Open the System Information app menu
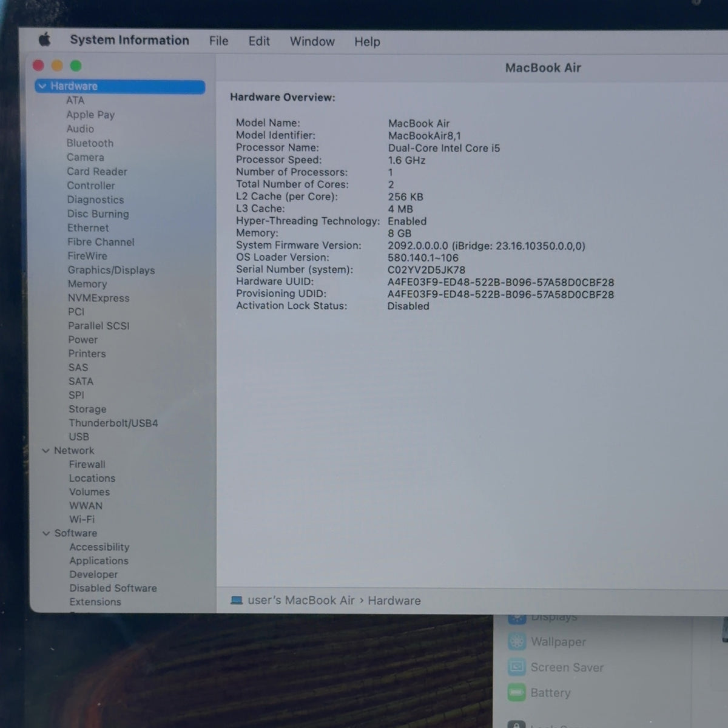 (129, 40)
